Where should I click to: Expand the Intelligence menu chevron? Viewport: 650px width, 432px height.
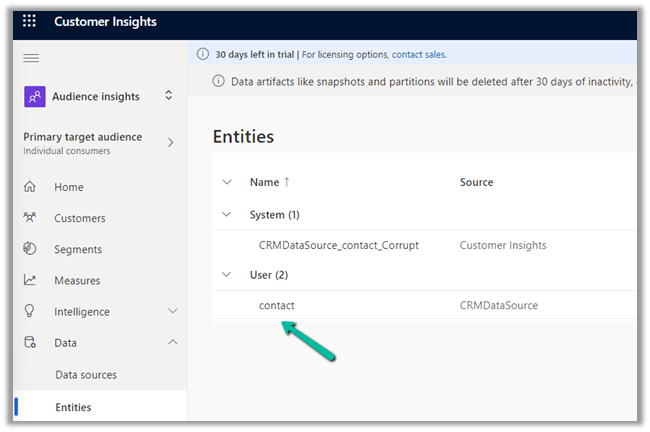point(172,311)
